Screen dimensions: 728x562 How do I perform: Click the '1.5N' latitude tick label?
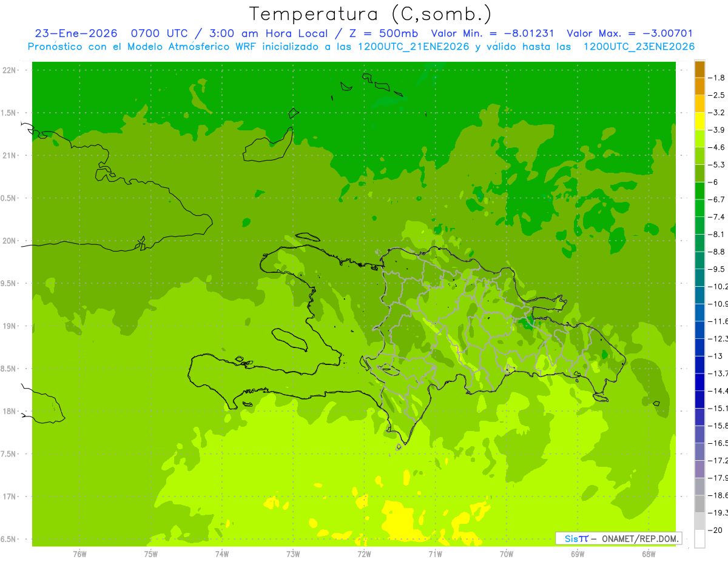tap(9, 113)
